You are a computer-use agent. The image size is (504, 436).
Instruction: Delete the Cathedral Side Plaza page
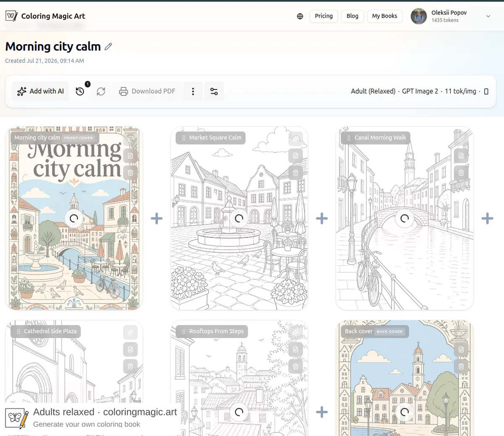tap(130, 366)
